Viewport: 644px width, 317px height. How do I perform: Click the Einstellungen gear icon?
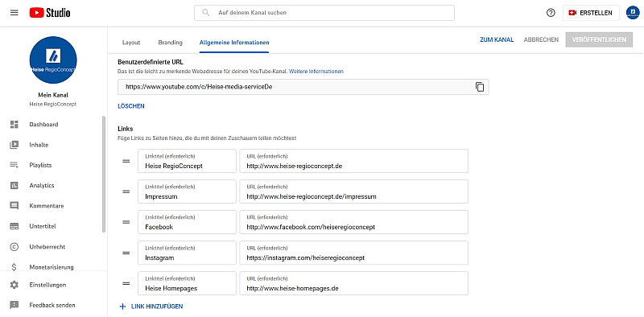[x=14, y=285]
